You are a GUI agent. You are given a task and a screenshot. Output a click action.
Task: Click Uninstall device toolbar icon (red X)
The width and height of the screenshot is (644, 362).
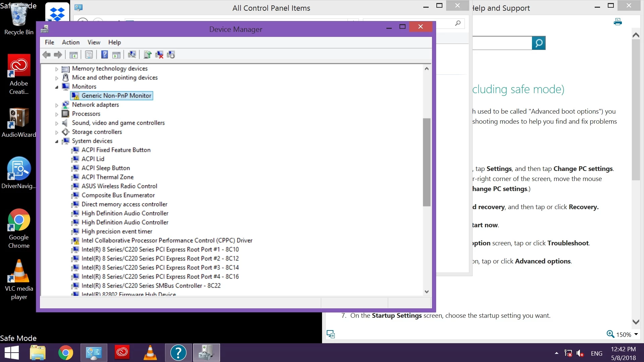point(159,55)
